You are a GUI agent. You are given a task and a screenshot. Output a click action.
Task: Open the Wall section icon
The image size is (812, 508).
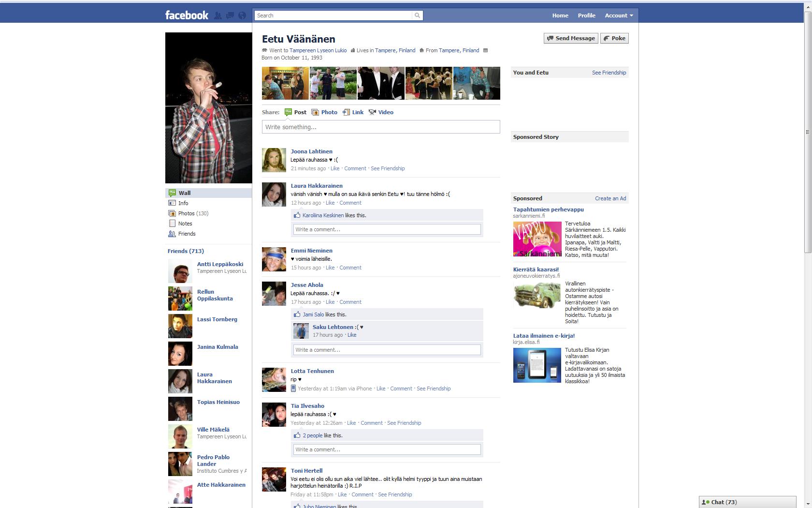[x=172, y=193]
